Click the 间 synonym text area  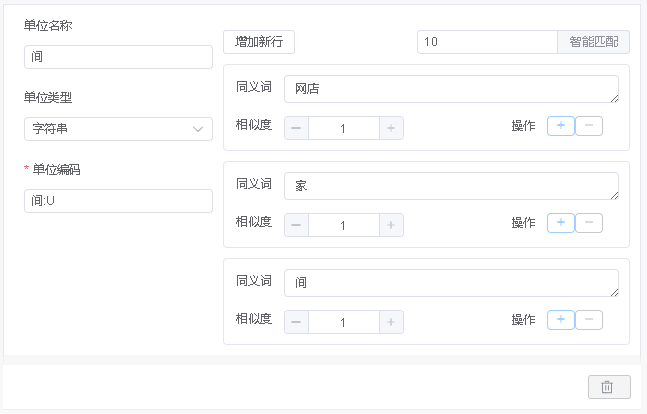(x=451, y=283)
